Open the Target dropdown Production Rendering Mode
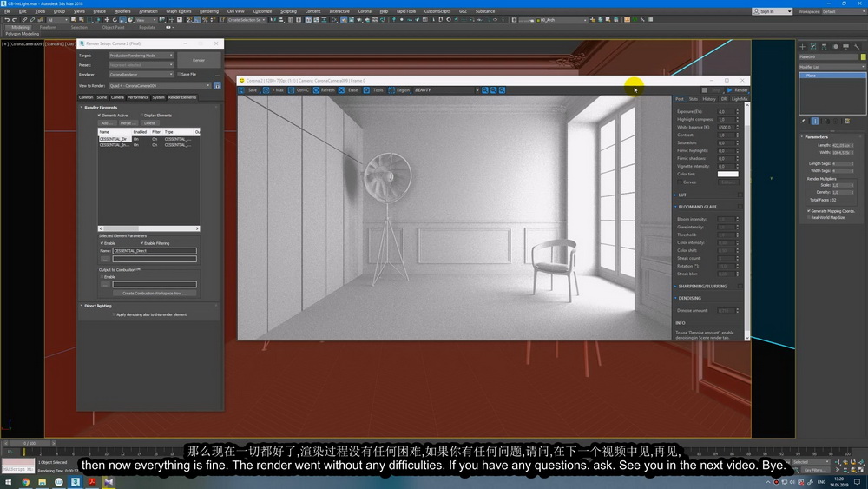Screen dimensions: 868x489 point(141,56)
